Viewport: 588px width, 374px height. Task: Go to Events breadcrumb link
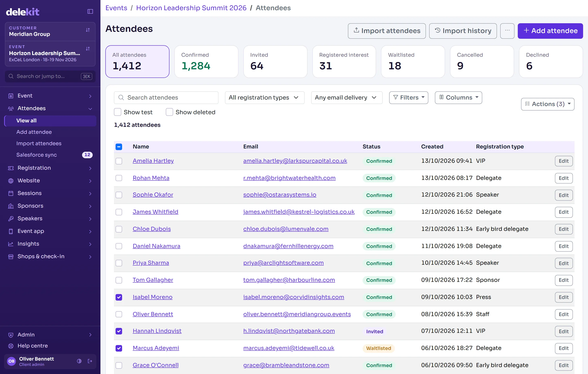(x=116, y=8)
